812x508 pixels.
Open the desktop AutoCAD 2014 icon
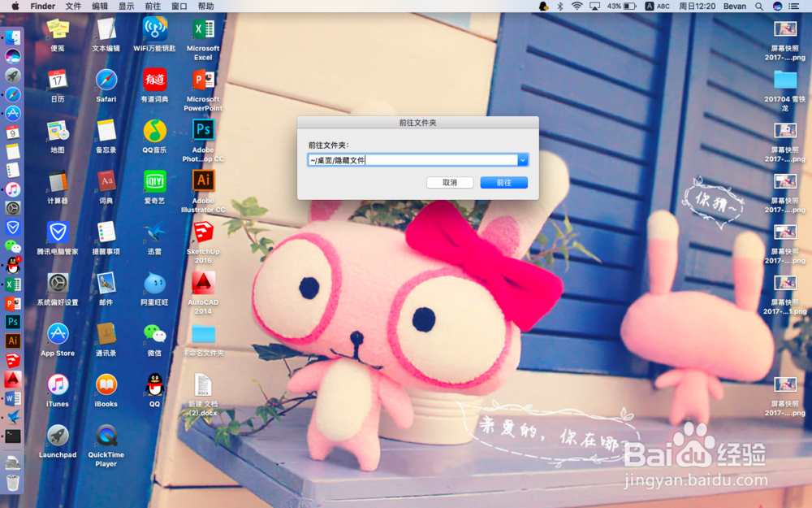[203, 283]
